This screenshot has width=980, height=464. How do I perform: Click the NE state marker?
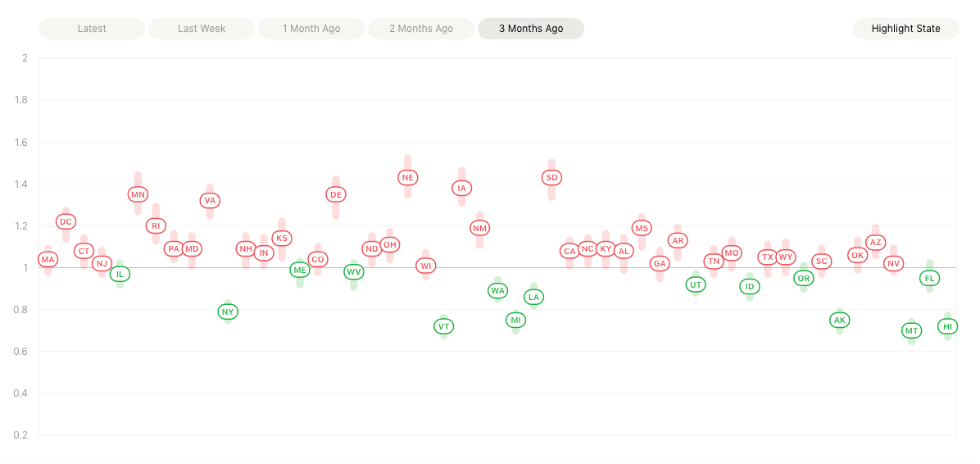pos(408,177)
